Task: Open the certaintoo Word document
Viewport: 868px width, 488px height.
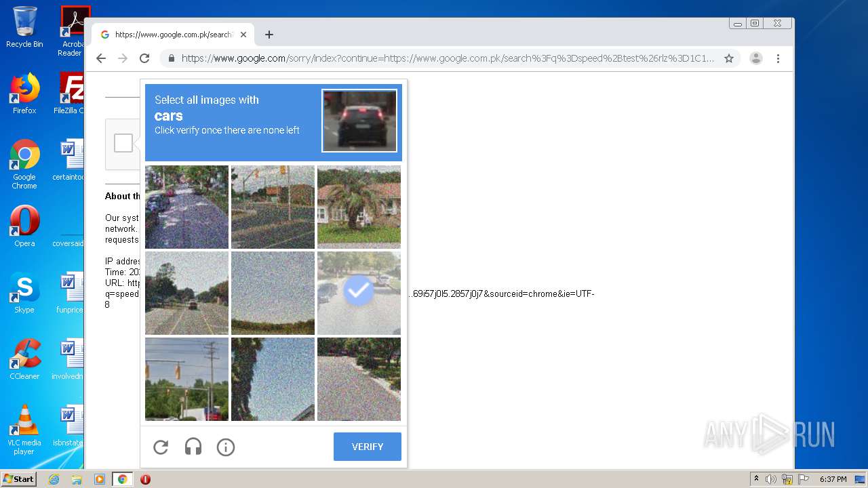Action: (x=69, y=160)
